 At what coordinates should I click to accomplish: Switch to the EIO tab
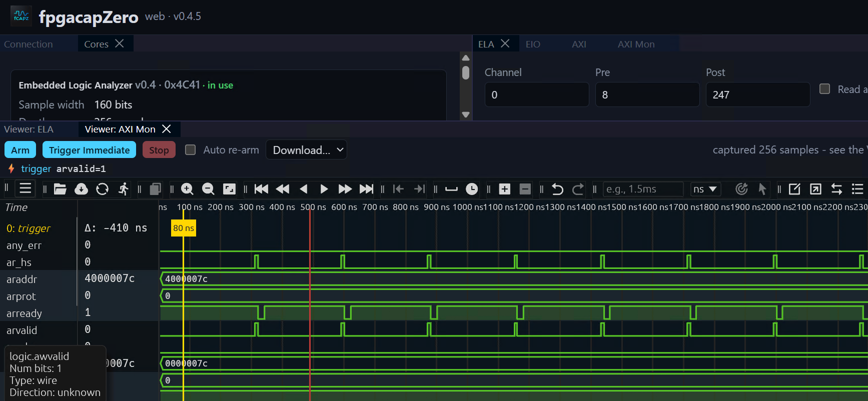533,44
